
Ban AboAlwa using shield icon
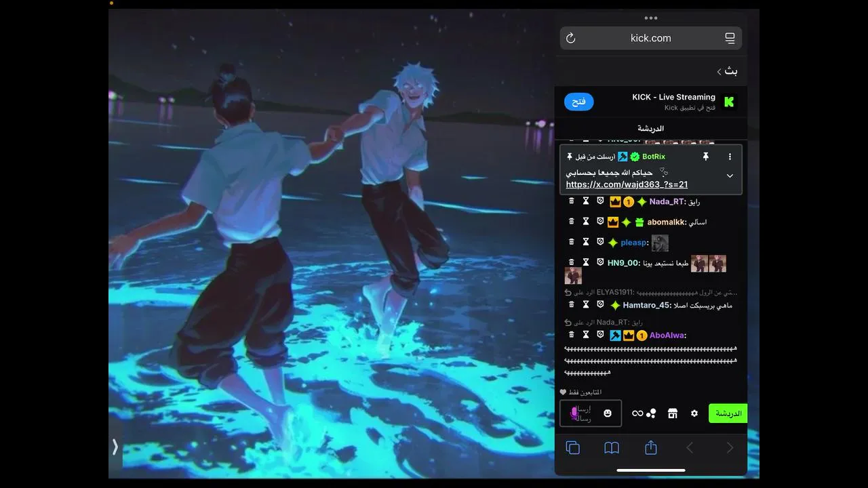[600, 335]
